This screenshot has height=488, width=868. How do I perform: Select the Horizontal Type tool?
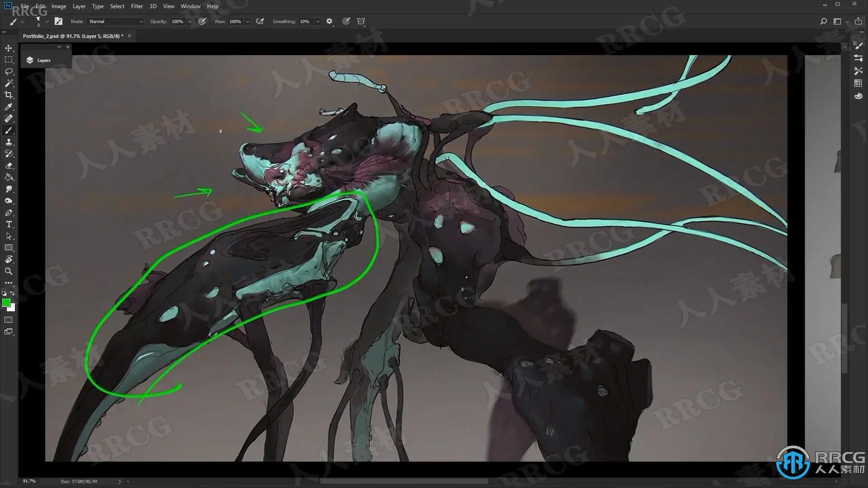pyautogui.click(x=9, y=224)
